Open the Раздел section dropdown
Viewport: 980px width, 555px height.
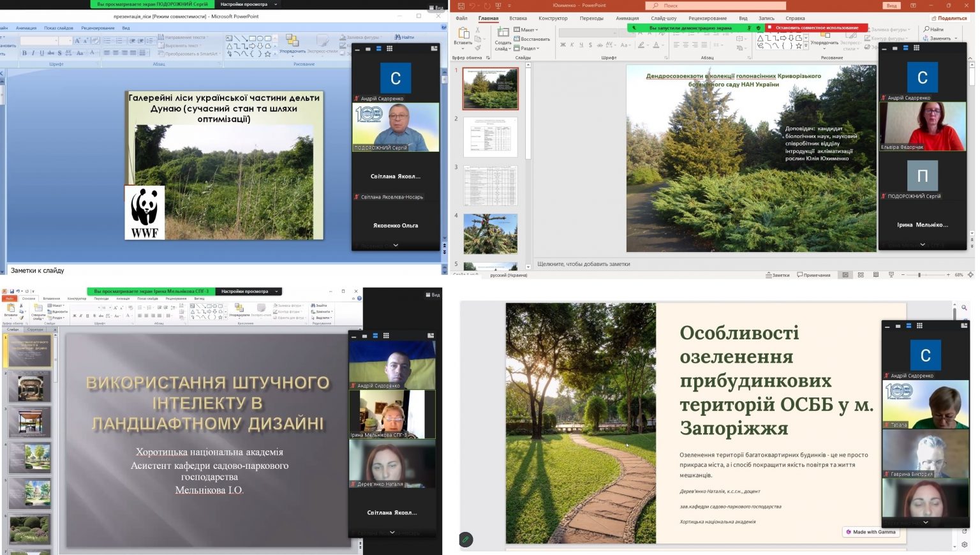click(x=529, y=48)
